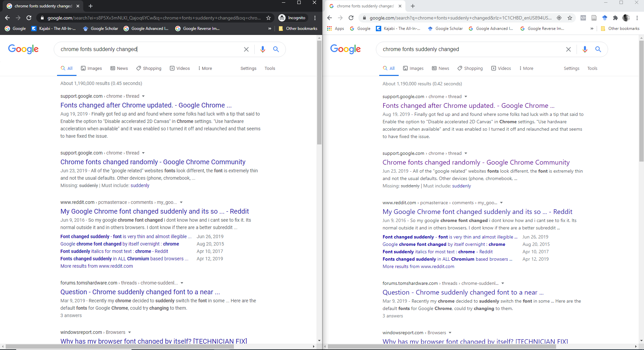Open 'My Google Chrome font changed suddenly' in the left window
The image size is (644, 350).
click(154, 211)
